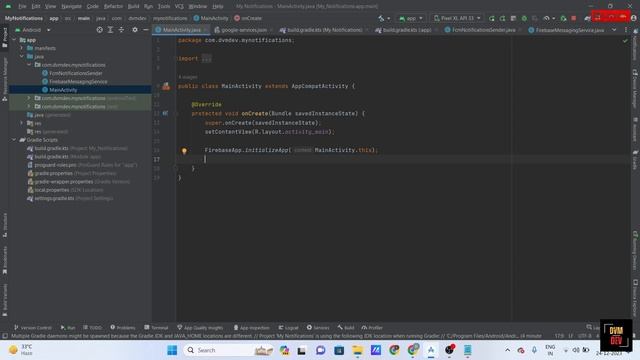Show hidden editor tabs dropdown arrow
The height and width of the screenshot is (360, 640).
614,30
